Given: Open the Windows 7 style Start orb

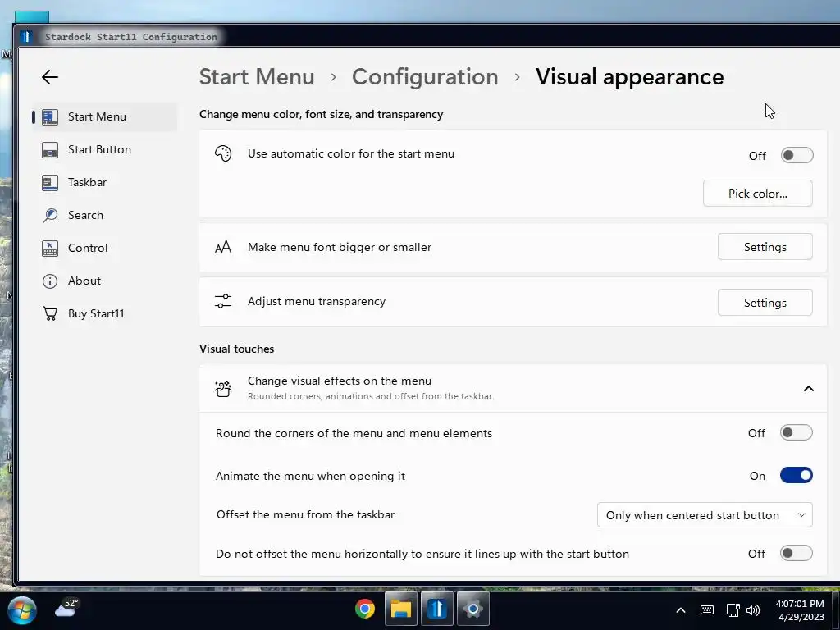Looking at the screenshot, I should pos(22,610).
